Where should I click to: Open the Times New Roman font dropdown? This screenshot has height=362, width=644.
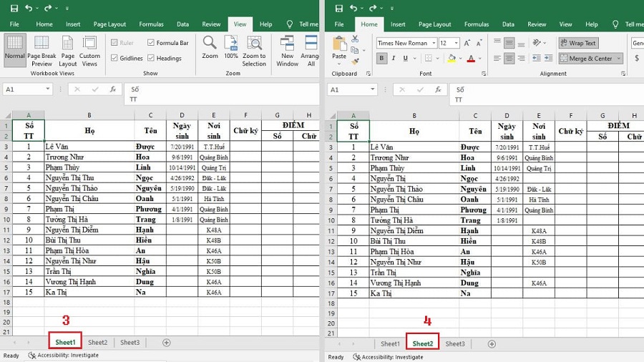431,43
